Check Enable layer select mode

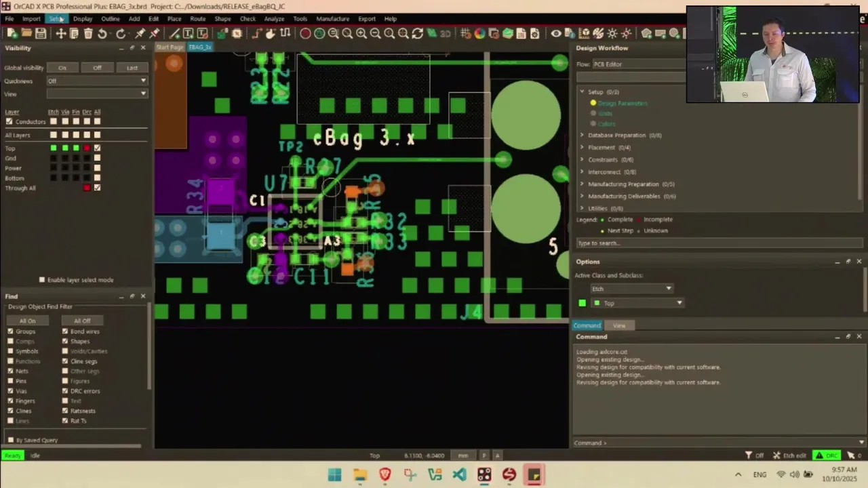tap(42, 279)
